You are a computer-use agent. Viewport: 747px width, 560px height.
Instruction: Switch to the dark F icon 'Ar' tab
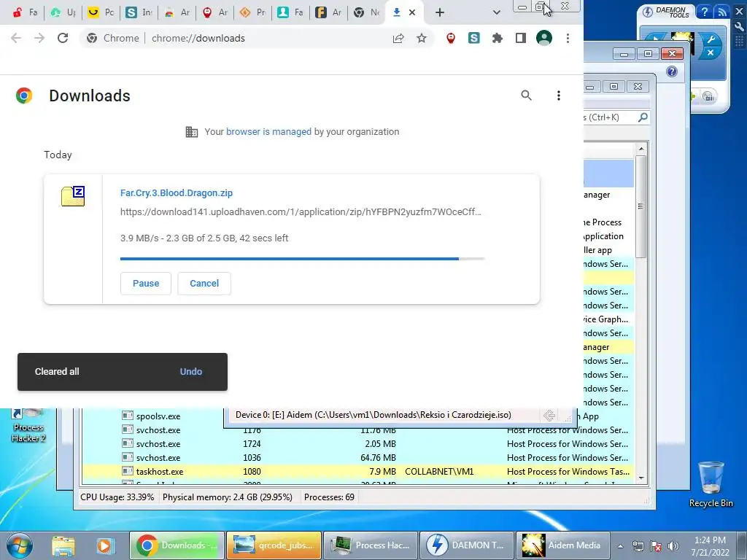click(329, 13)
